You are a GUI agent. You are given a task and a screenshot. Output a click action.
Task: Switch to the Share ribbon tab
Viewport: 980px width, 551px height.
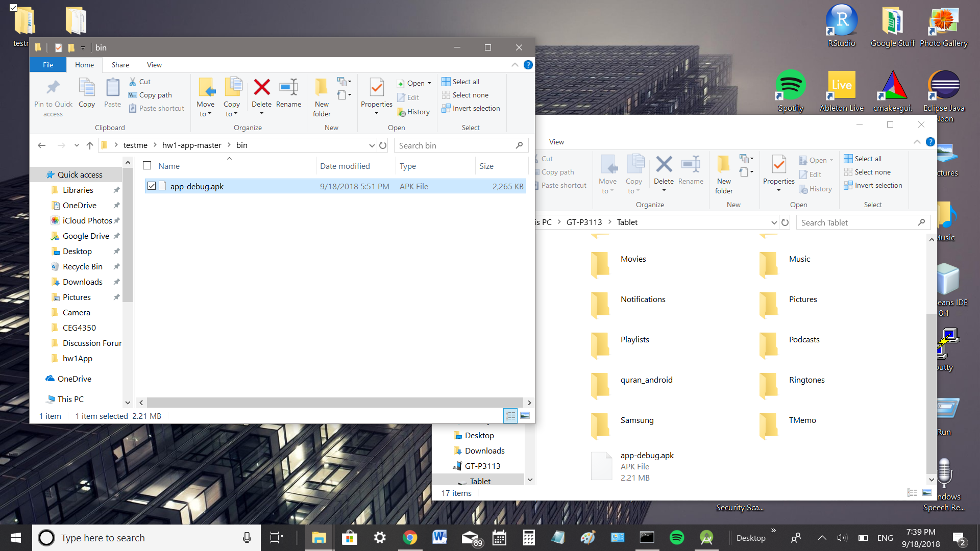pyautogui.click(x=120, y=65)
